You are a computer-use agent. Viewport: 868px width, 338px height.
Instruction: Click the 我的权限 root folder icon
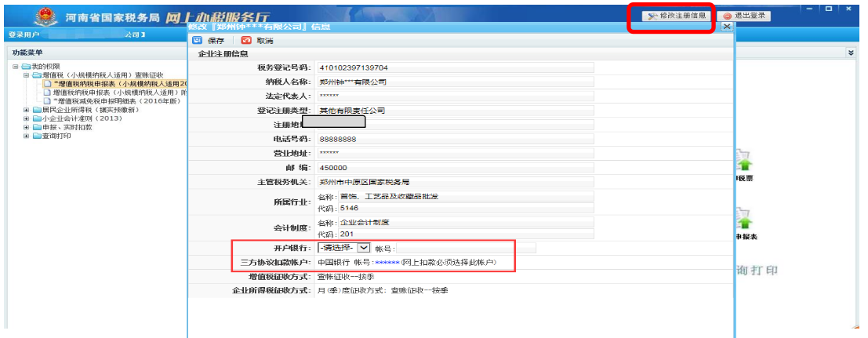pos(25,67)
